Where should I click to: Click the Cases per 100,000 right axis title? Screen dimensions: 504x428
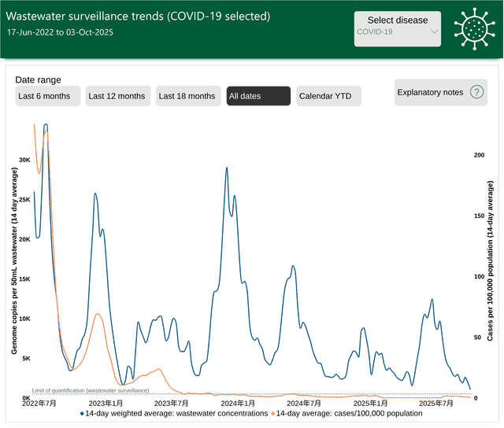pos(491,259)
